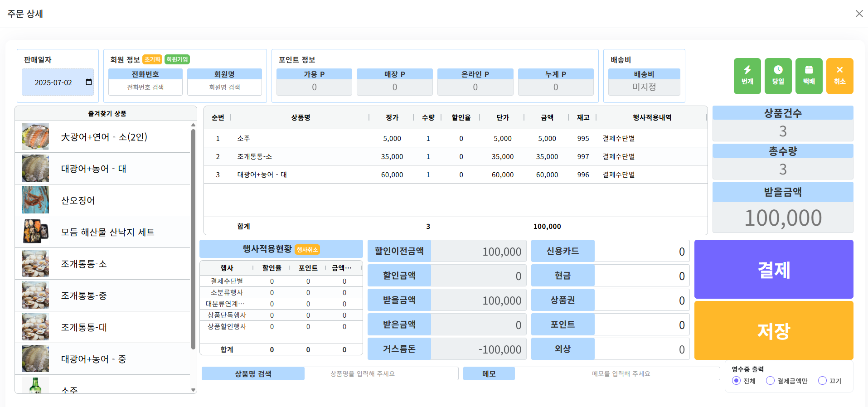Viewport: 868px width, 407px height.
Task: Click the 회원가입 badge in 회원 정보
Action: 177,59
